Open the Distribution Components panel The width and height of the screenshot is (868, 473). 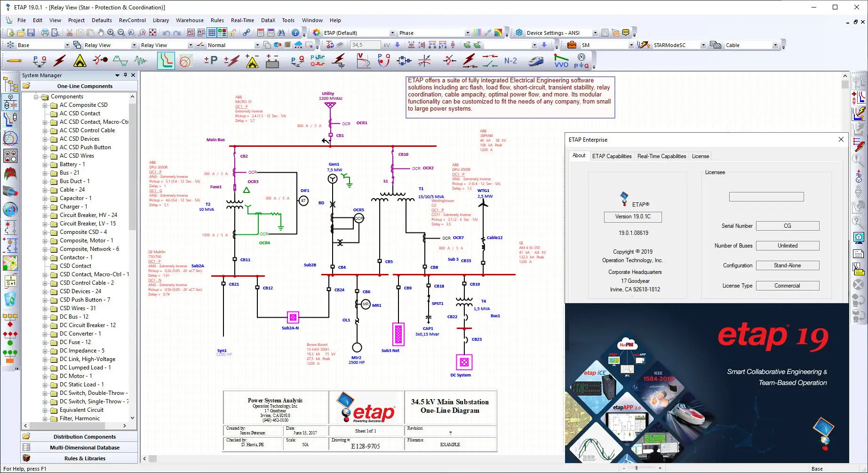click(80, 437)
